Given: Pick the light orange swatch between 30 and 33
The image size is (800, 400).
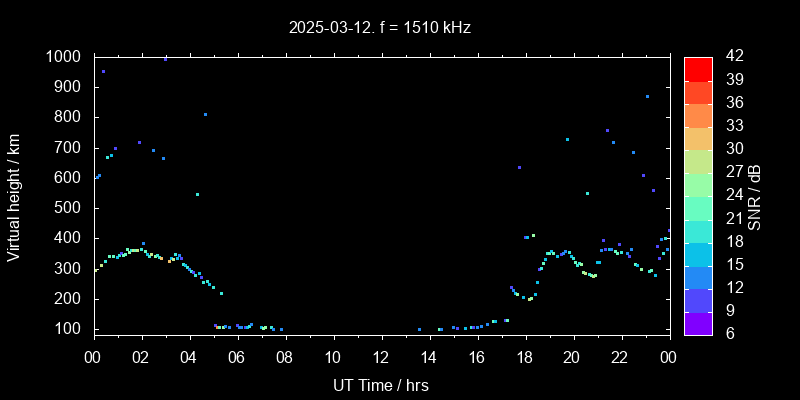Looking at the screenshot, I should (x=698, y=137).
